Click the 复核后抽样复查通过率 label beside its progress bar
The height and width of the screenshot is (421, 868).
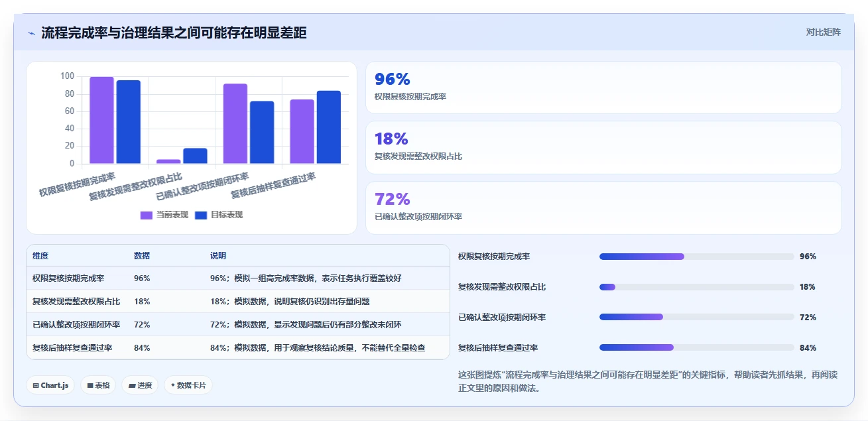pyautogui.click(x=498, y=347)
